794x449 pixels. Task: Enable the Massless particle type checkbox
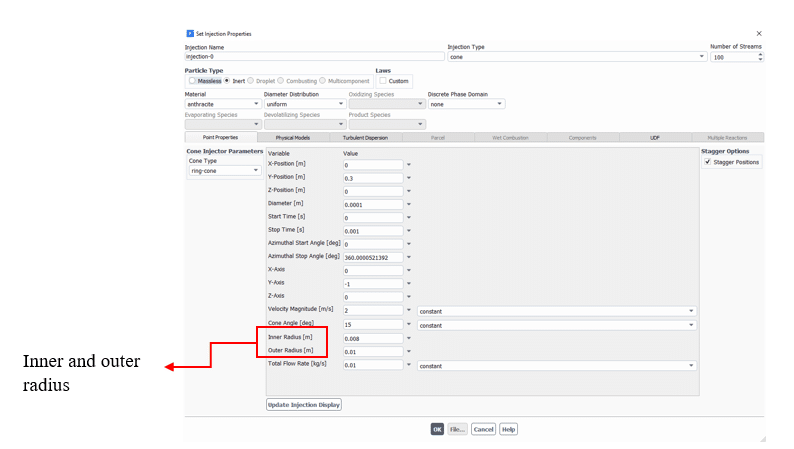193,81
